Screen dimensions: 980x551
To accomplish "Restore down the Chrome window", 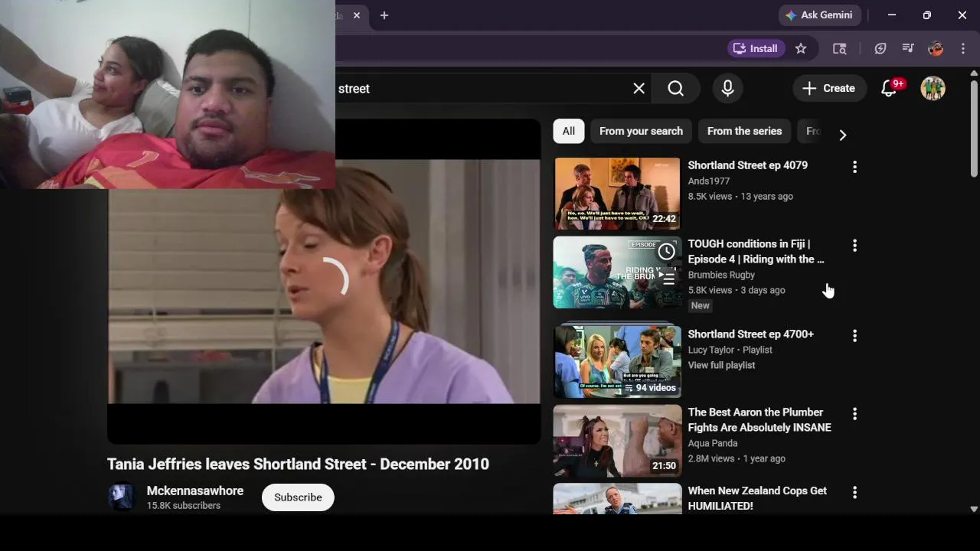I will pos(927,15).
